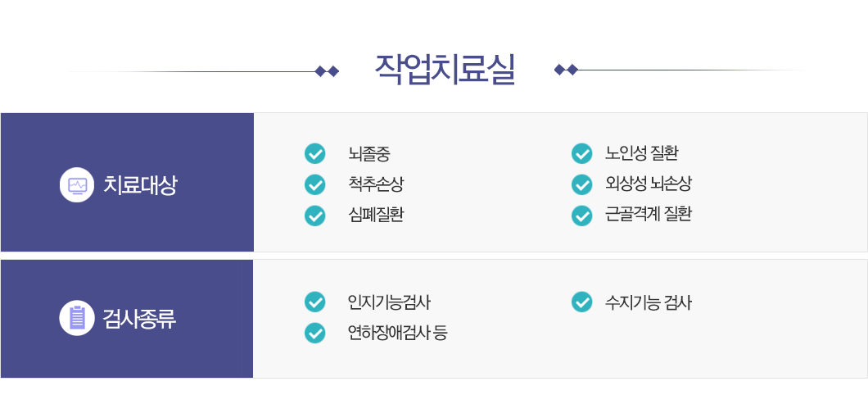Click the check icon beside 근골격계 질환
The height and width of the screenshot is (395, 868).
[581, 216]
